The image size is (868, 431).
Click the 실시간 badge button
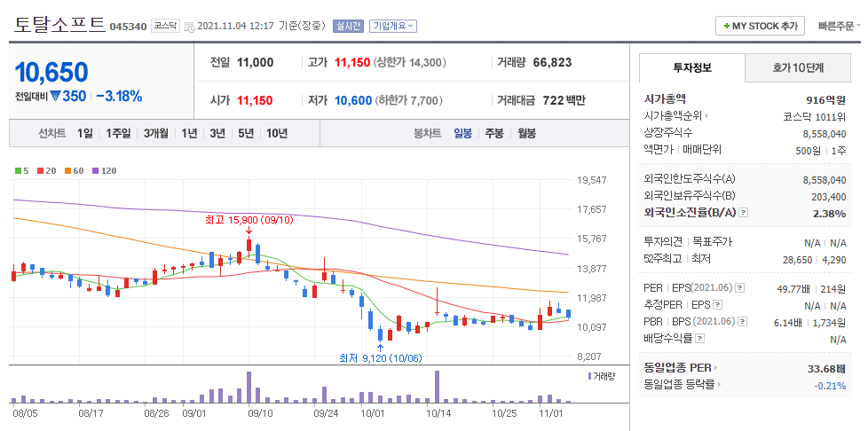point(348,26)
